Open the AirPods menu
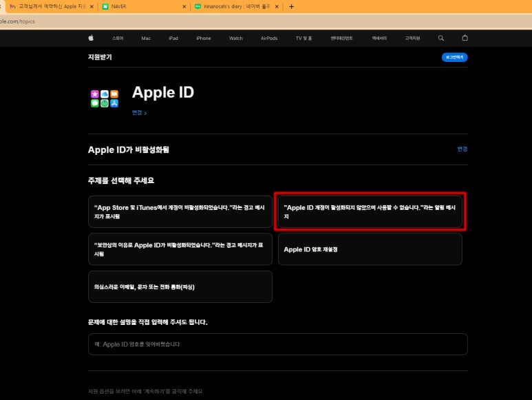 click(269, 39)
